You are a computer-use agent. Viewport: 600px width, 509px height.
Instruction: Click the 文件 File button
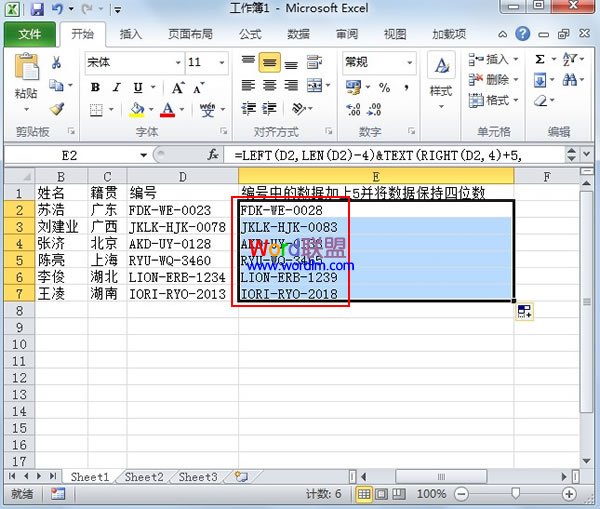(30, 34)
